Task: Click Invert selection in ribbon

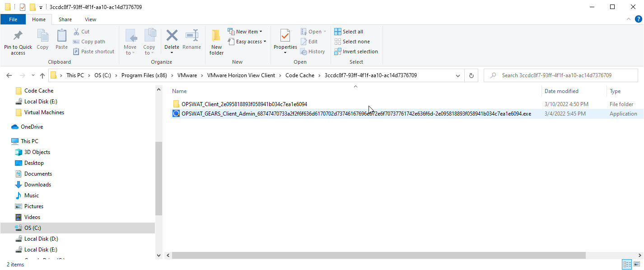Action: (356, 51)
